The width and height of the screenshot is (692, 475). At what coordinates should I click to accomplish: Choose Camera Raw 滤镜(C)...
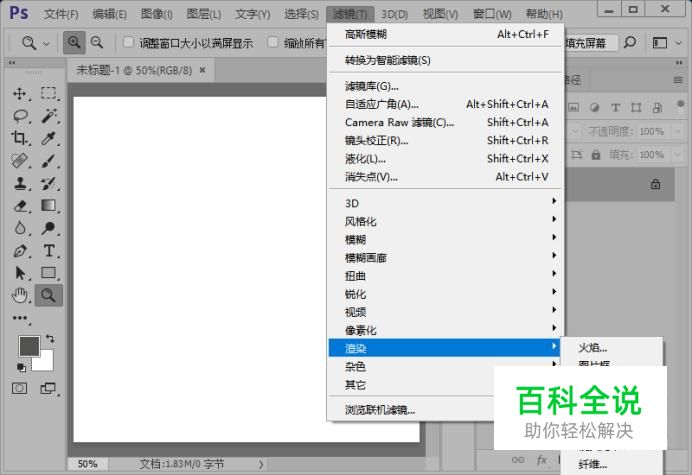point(446,122)
